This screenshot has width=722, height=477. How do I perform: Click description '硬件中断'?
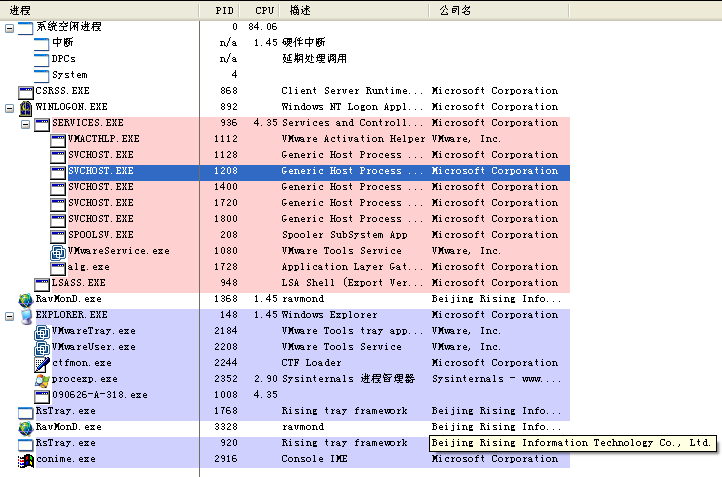click(x=303, y=42)
